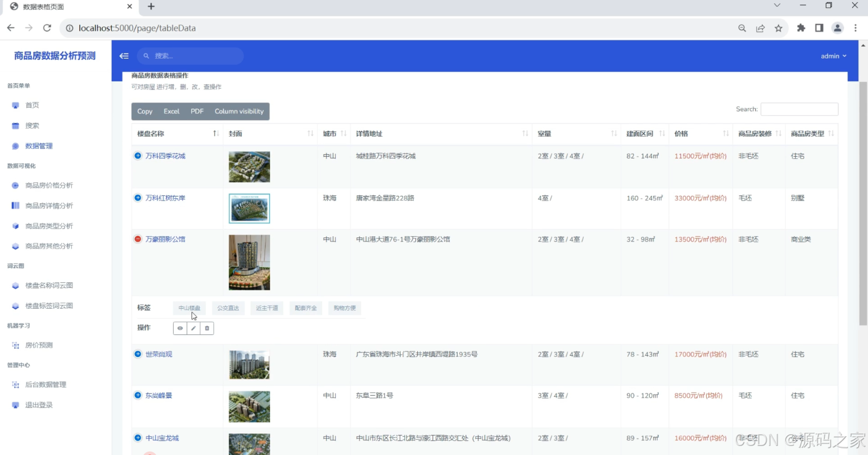Open the eye icon to view house details

[180, 328]
